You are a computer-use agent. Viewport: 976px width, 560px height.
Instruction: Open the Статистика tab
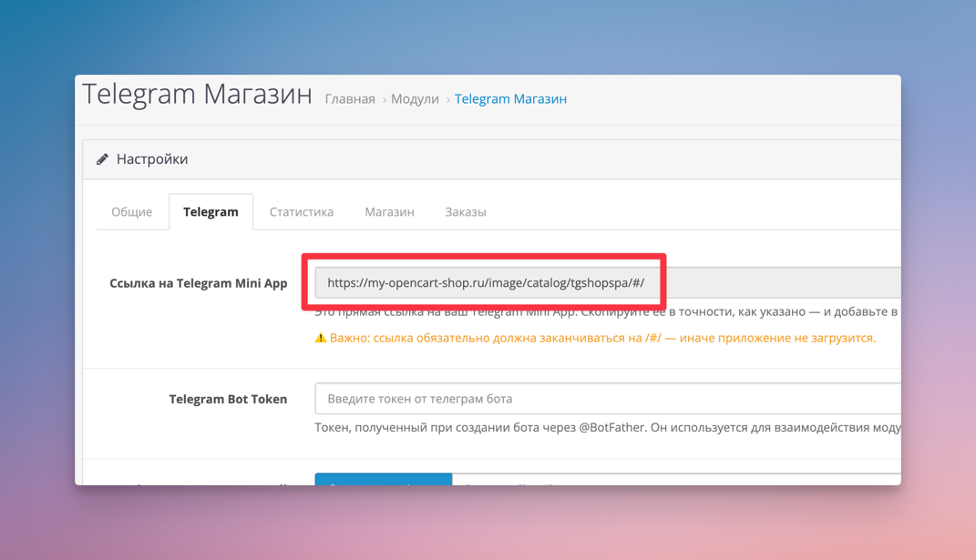301,211
